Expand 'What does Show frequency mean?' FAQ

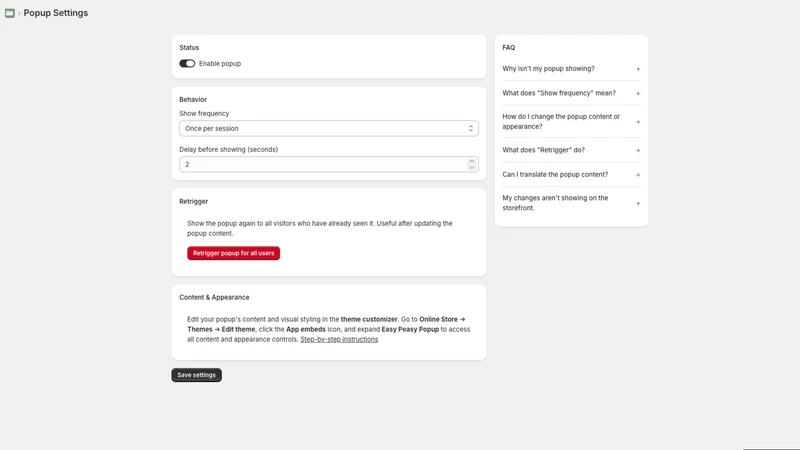[x=571, y=93]
